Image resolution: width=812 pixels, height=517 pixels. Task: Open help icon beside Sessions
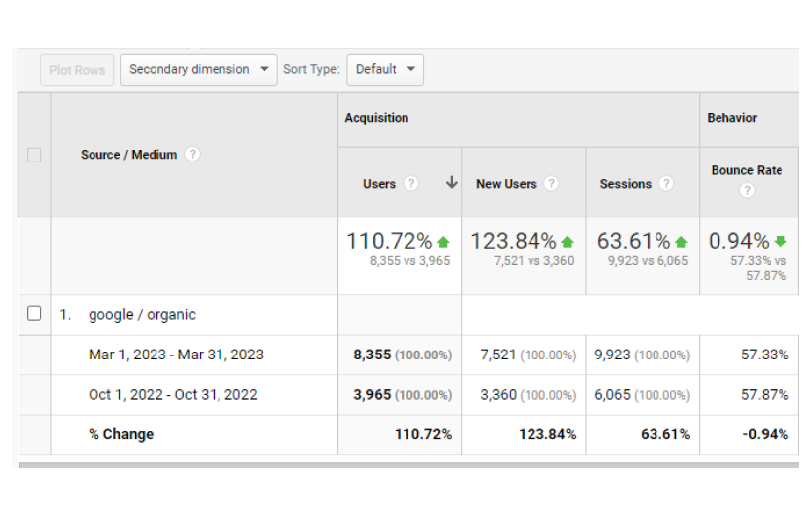pyautogui.click(x=666, y=183)
